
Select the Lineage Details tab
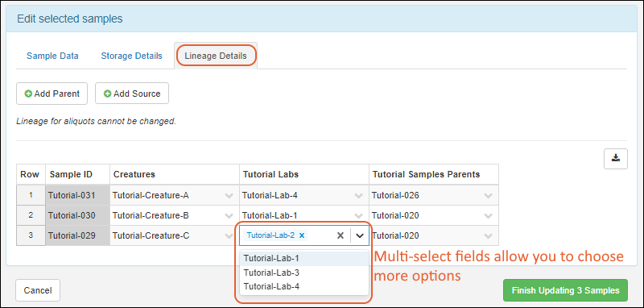point(216,56)
